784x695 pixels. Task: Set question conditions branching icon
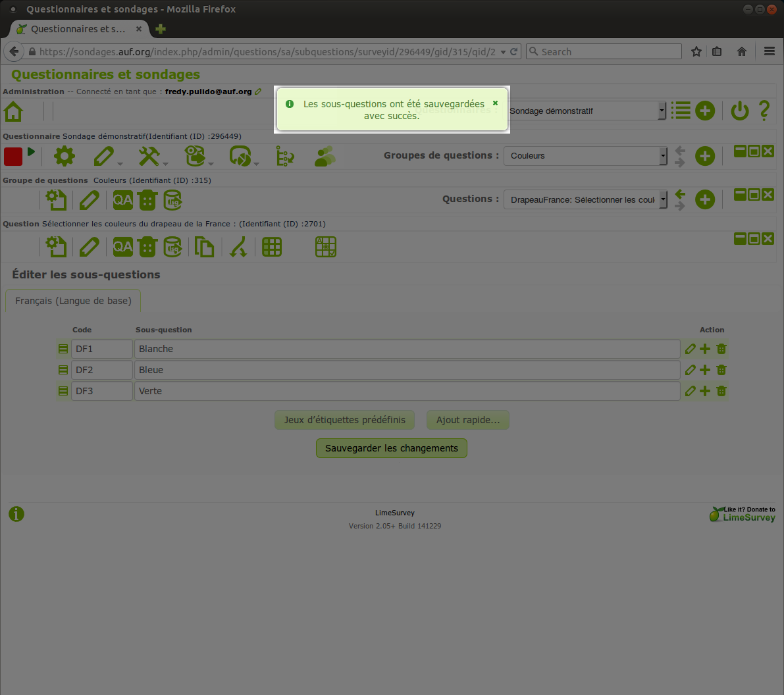(238, 247)
